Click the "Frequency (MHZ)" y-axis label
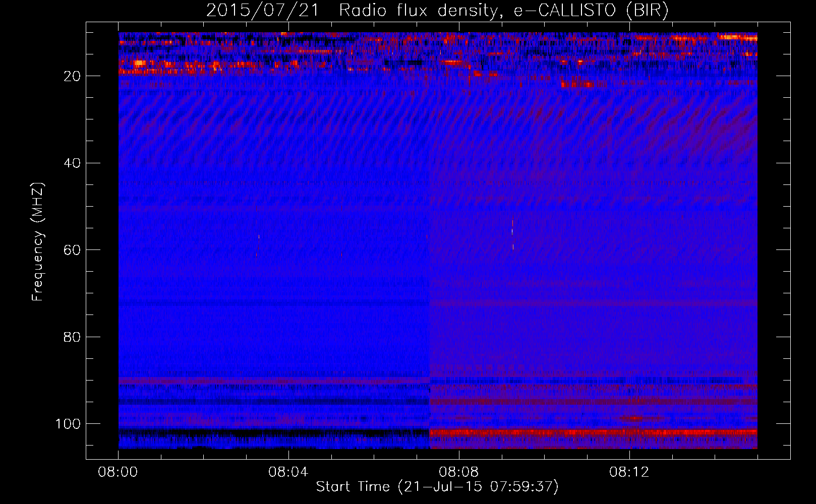Image resolution: width=816 pixels, height=504 pixels. click(x=38, y=242)
